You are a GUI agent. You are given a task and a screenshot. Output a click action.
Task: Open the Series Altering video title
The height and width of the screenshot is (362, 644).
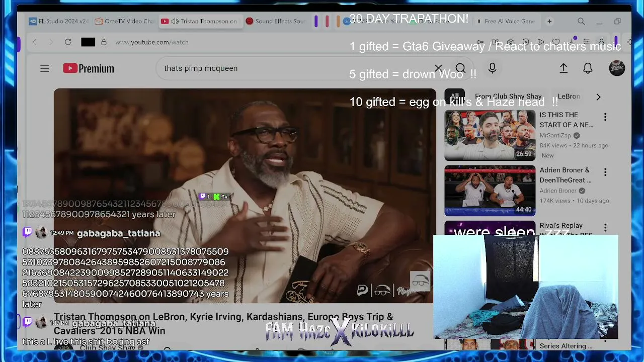pyautogui.click(x=566, y=346)
